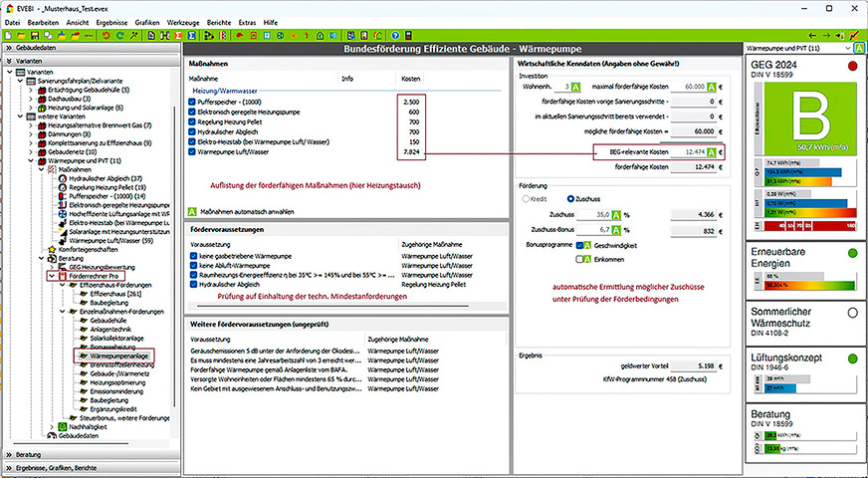Toggle 'keine Abluft-Wärmepumpe' checkbox
Image resolution: width=868 pixels, height=478 pixels.
194,265
